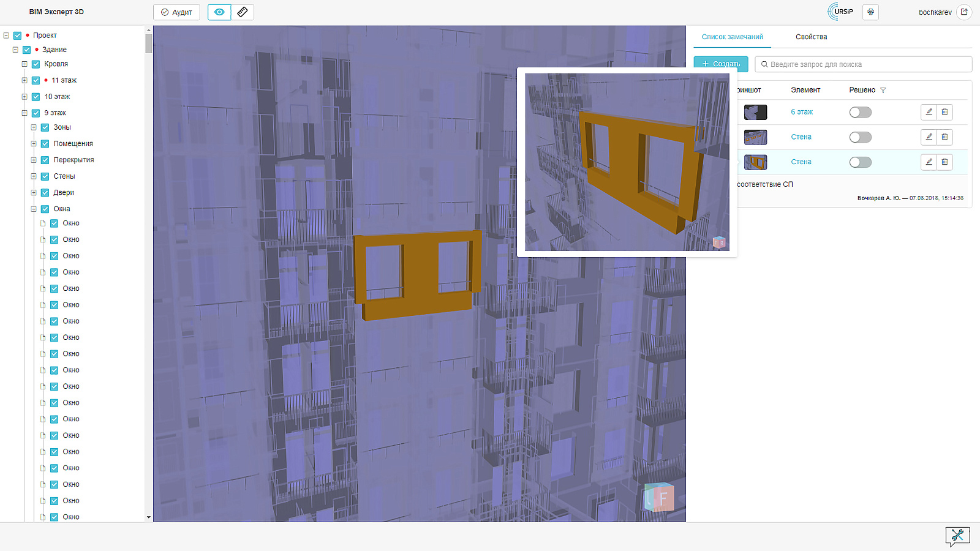Uncheck the Здание checkbox
The width and height of the screenshot is (980, 551).
coord(27,50)
